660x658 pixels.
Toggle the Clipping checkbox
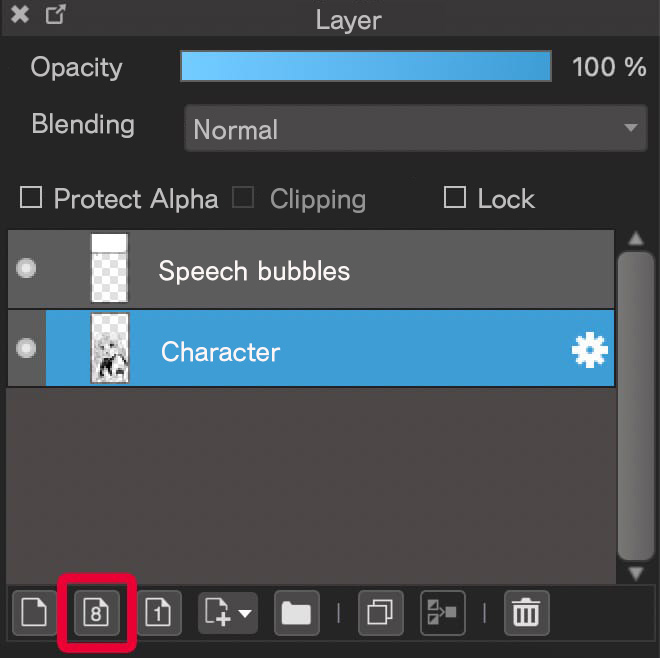[x=243, y=197]
